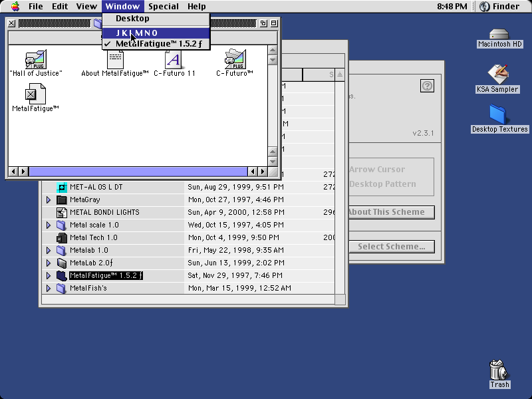
Task: Open the Special menu
Action: tap(163, 6)
